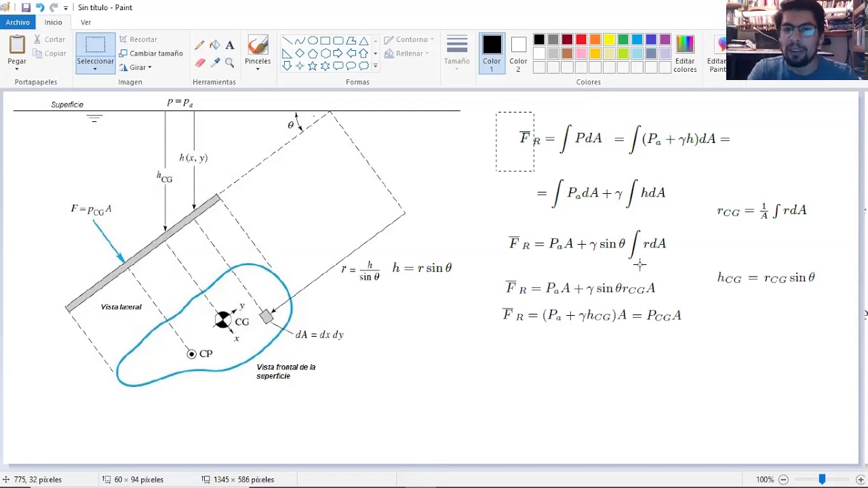Select the Pencil tool
This screenshot has width=868, height=488.
click(x=199, y=45)
